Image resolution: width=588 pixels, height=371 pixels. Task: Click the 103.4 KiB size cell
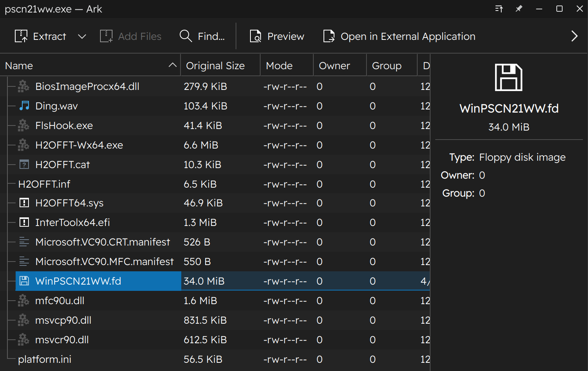tap(205, 106)
